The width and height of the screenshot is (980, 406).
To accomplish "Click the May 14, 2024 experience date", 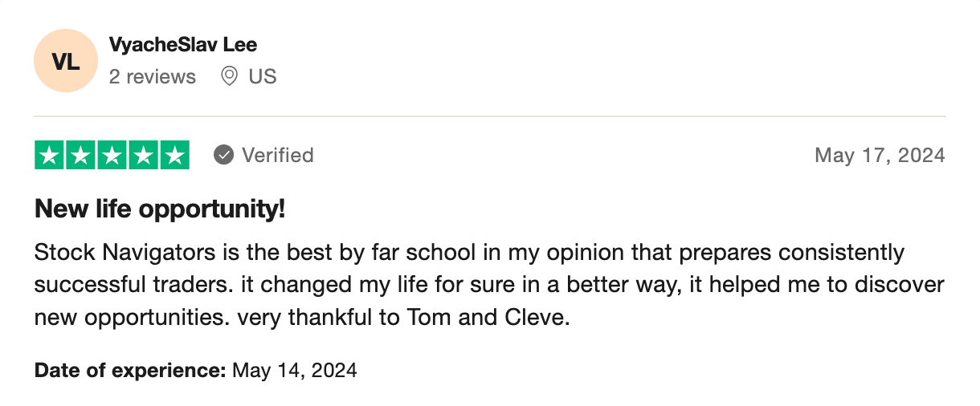I will point(295,371).
